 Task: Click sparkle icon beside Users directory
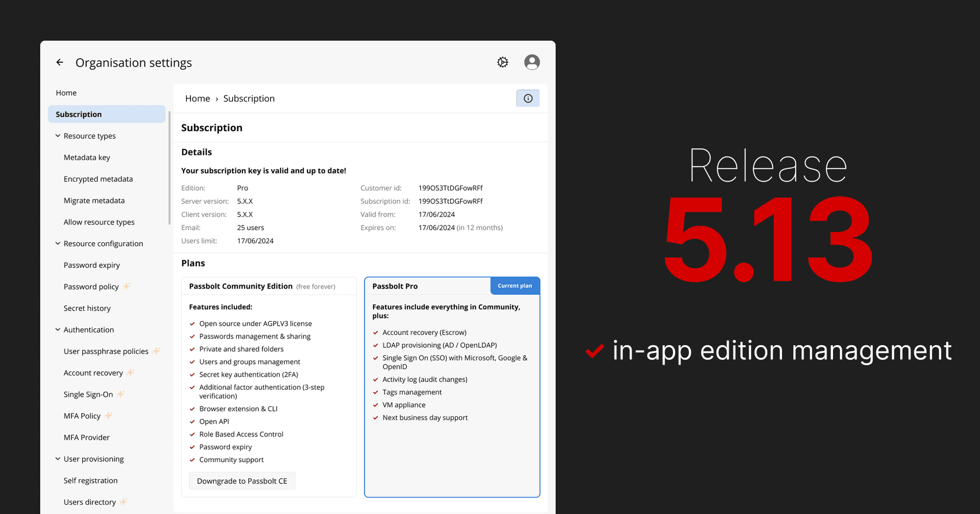coord(124,502)
